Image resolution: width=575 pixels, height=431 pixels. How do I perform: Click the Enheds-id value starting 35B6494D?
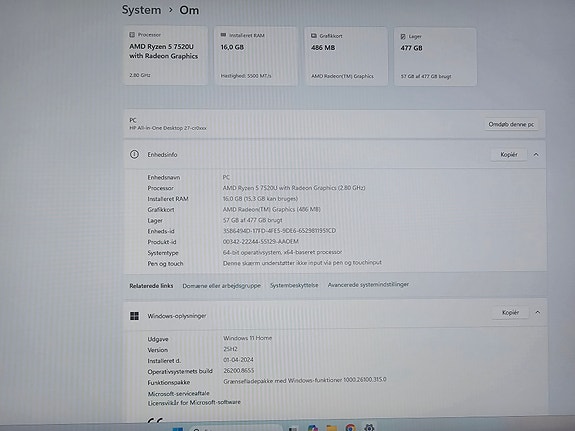(279, 231)
